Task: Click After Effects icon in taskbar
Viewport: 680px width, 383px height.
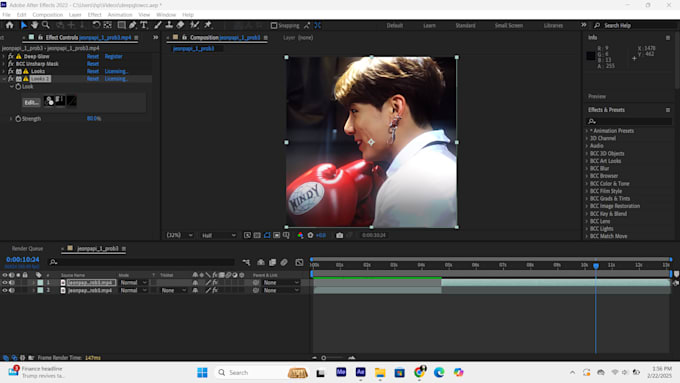Action: tap(360, 372)
